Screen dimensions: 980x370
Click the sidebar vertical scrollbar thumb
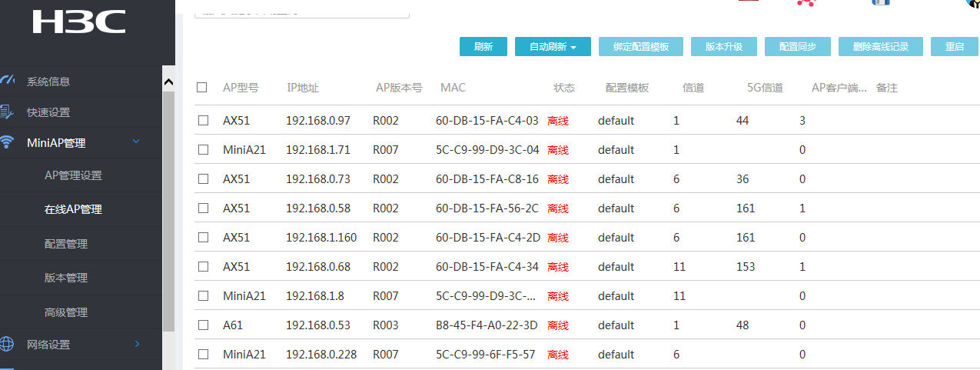click(x=169, y=208)
